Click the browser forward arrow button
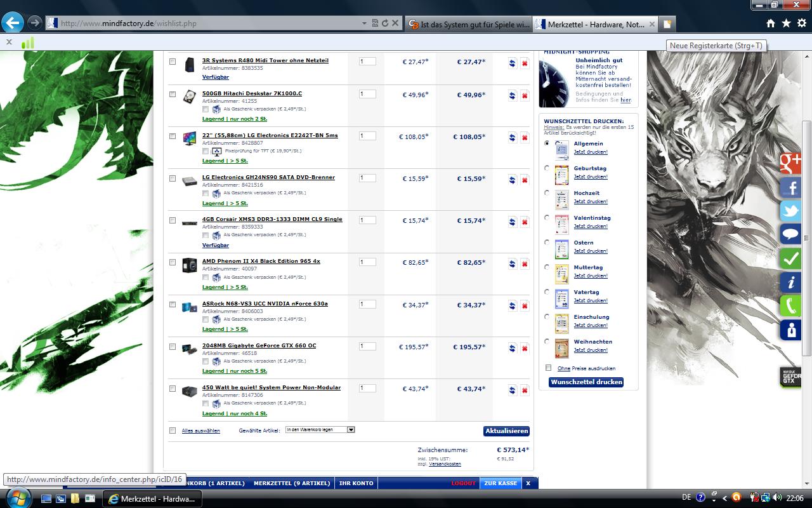This screenshot has height=508, width=812. pyautogui.click(x=35, y=23)
